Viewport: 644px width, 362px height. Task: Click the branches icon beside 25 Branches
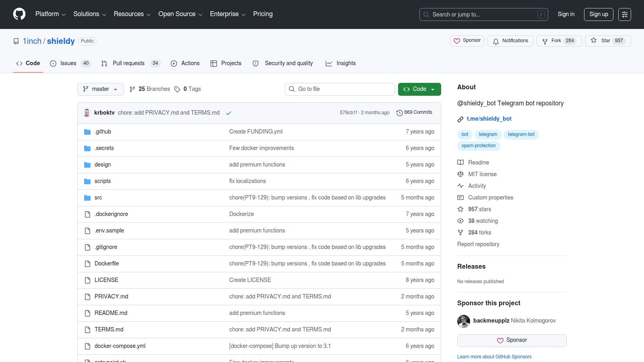(132, 89)
